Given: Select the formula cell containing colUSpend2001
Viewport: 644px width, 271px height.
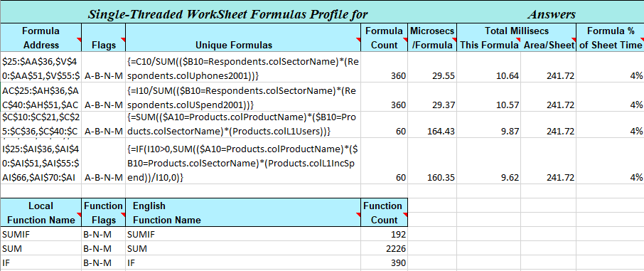Looking at the screenshot, I should pyautogui.click(x=243, y=97).
